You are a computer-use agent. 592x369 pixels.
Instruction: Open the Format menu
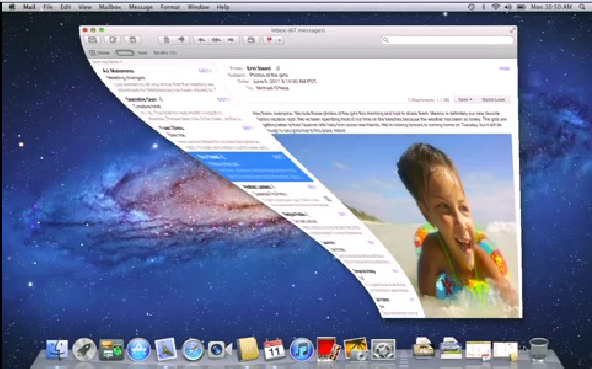(x=170, y=7)
